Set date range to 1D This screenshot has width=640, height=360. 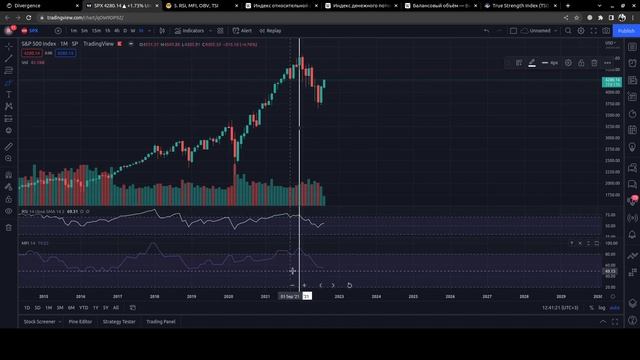pyautogui.click(x=27, y=308)
